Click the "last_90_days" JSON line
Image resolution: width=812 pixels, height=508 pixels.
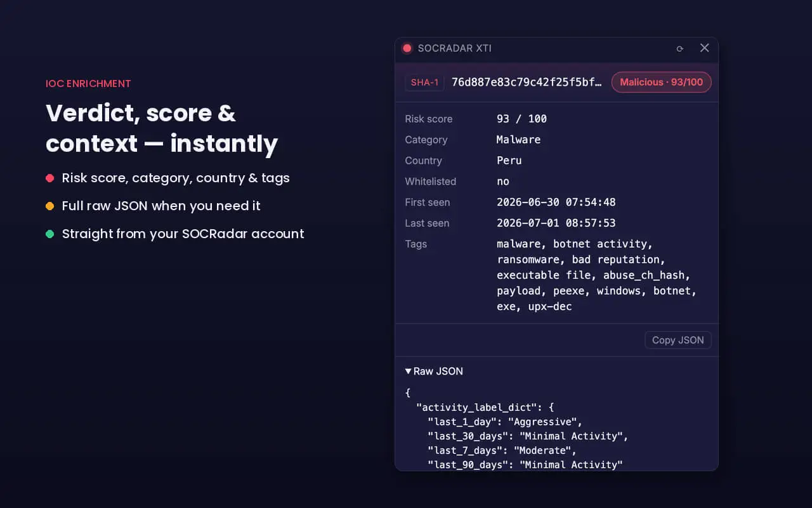525,465
